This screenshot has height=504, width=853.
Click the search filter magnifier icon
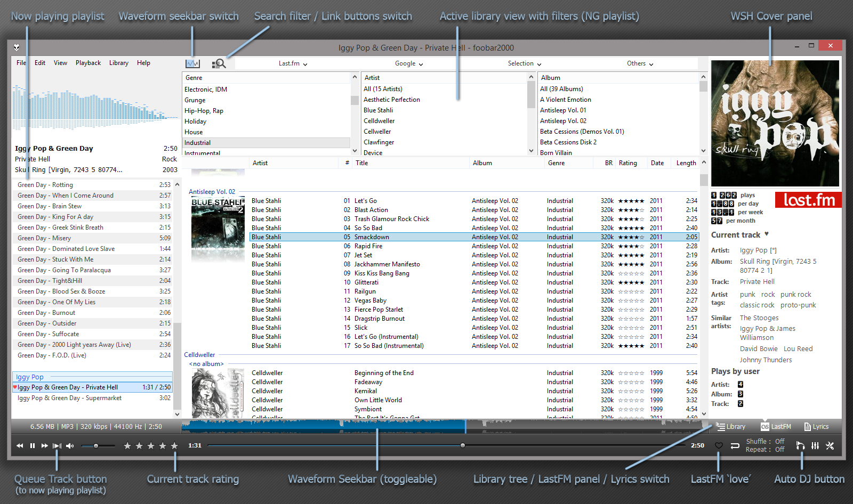tap(219, 63)
